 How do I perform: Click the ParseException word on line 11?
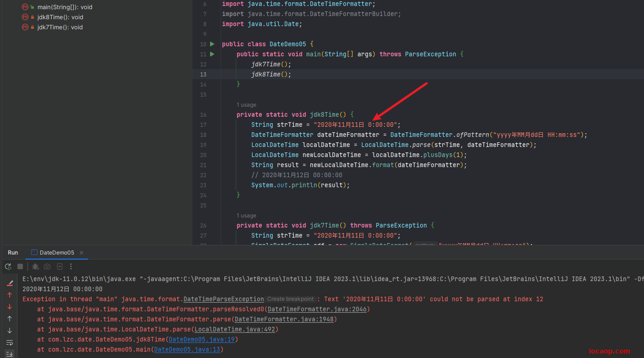[x=431, y=54]
